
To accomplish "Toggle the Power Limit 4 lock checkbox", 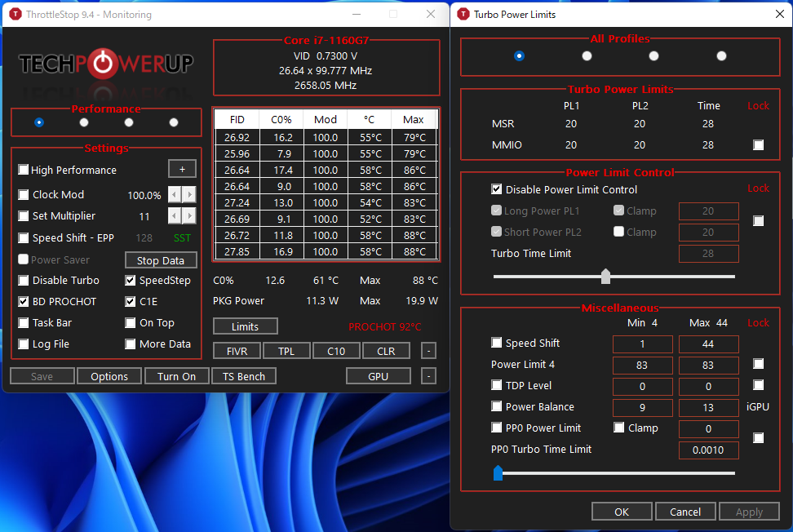I will click(x=758, y=364).
